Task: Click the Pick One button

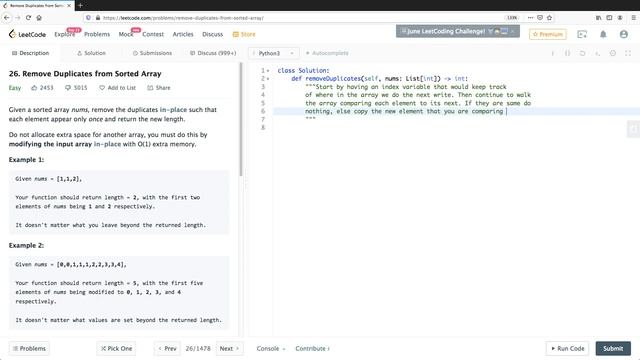Action: (116, 349)
